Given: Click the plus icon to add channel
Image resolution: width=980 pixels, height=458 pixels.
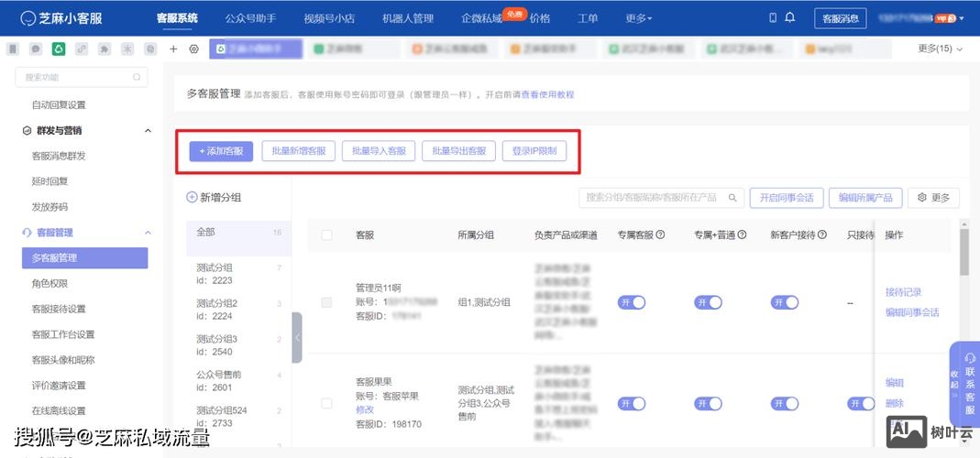Looking at the screenshot, I should pyautogui.click(x=174, y=49).
